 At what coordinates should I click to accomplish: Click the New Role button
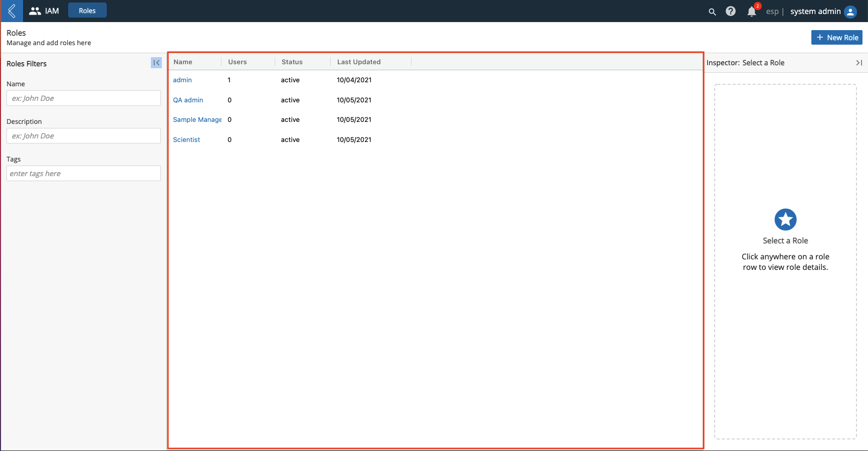click(x=837, y=38)
